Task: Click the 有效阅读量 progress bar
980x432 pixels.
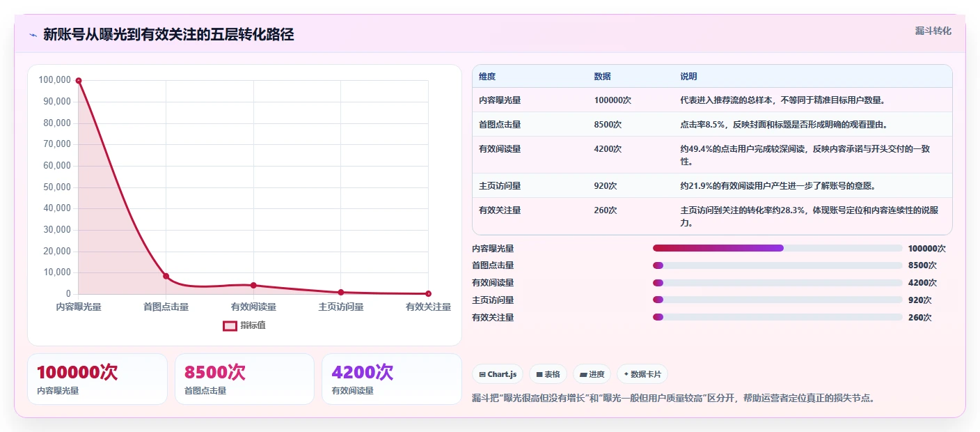Action: 777,283
